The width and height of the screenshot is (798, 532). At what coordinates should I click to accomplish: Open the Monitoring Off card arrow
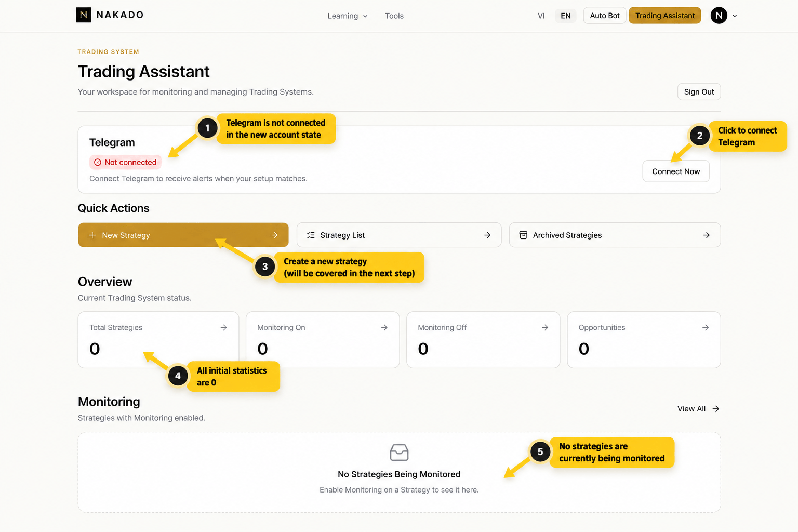[545, 328]
